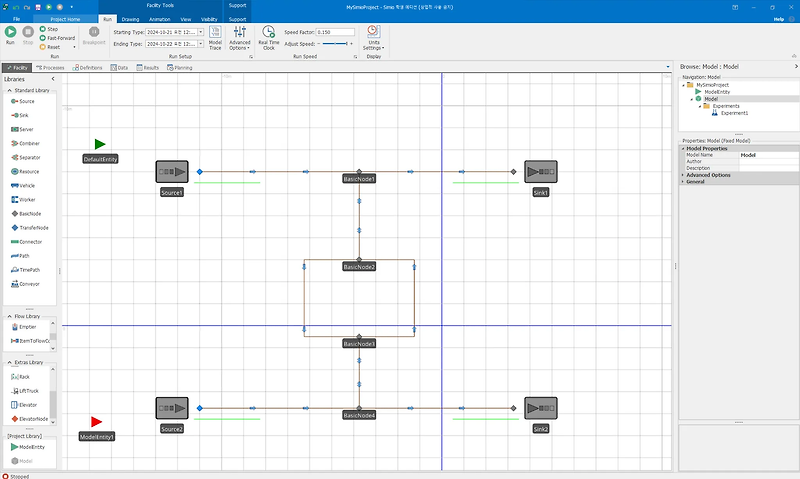Collapse the Extras Library section
Image resolution: width=800 pixels, height=479 pixels.
(9, 362)
